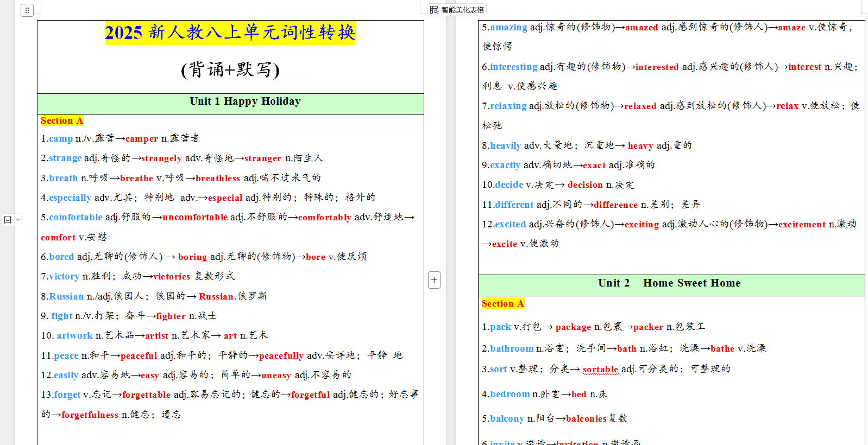This screenshot has width=868, height=445.
Task: Click the table move handle with dots
Action: (27, 10)
